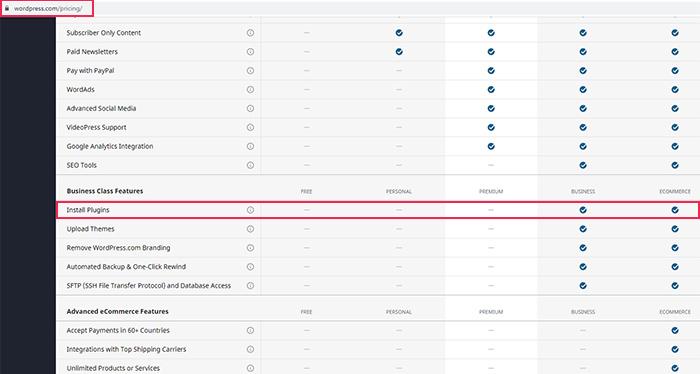Click Premium checkmark for VideoPress Support
The image size is (700, 374).
491,127
